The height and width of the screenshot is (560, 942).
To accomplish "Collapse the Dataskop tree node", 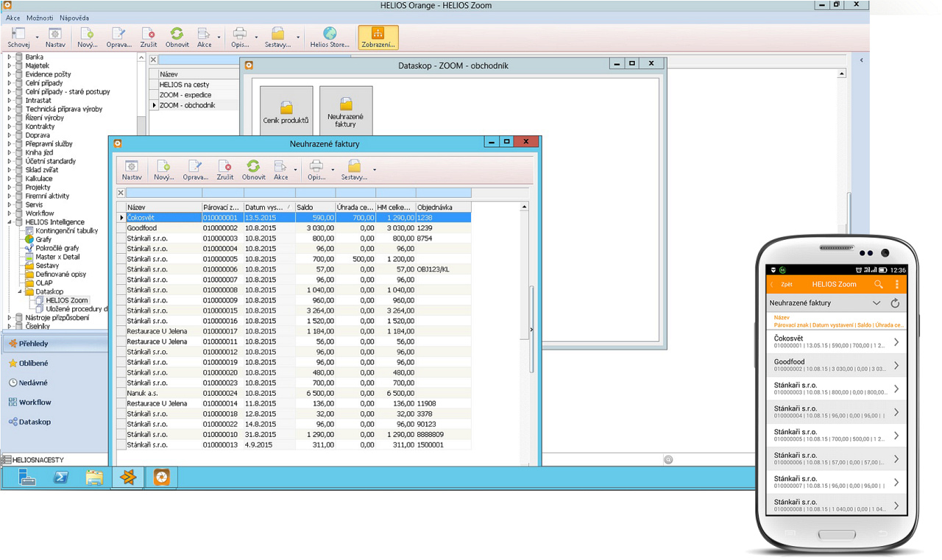I will (20, 291).
